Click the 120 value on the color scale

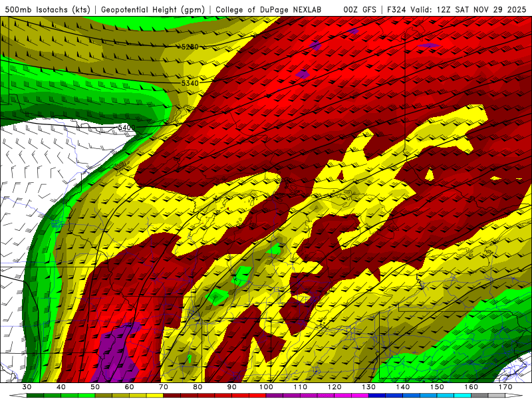(x=334, y=387)
